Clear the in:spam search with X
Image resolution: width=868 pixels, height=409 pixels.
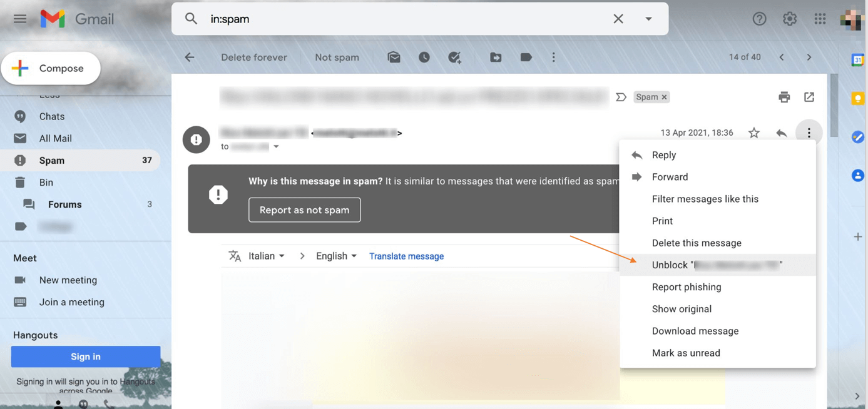click(x=618, y=19)
